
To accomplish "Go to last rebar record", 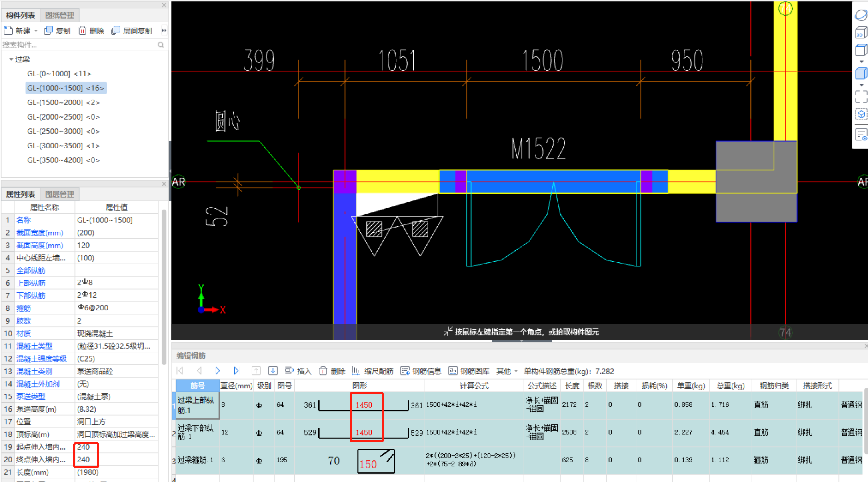I will coord(237,371).
